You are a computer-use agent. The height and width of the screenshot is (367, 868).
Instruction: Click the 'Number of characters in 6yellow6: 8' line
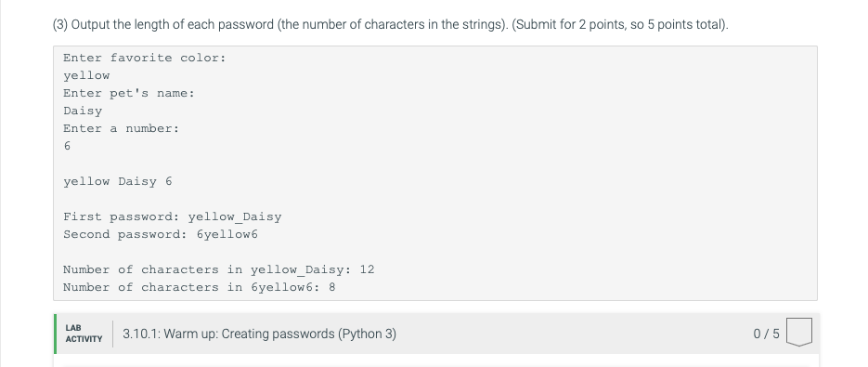point(200,287)
